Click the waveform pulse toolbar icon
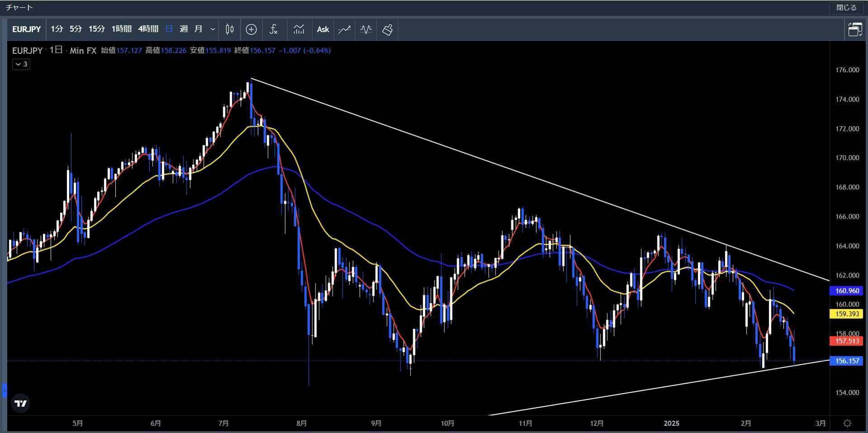Image resolution: width=868 pixels, height=433 pixels. tap(366, 29)
